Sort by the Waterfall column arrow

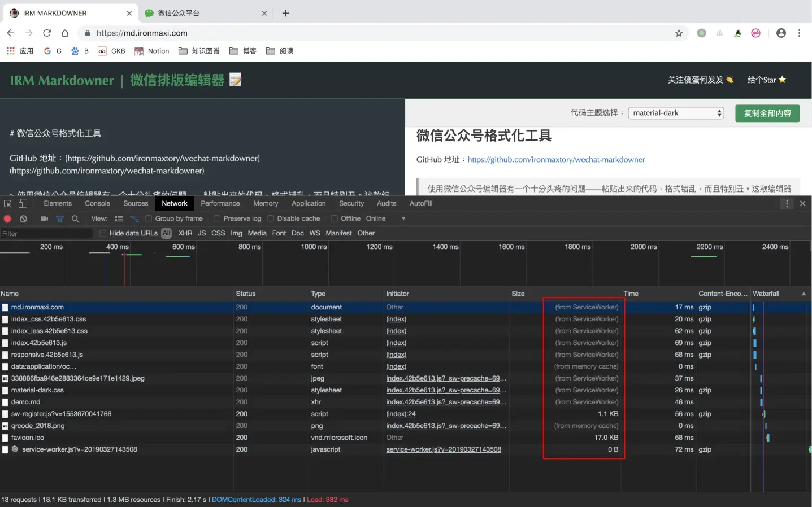click(x=804, y=294)
